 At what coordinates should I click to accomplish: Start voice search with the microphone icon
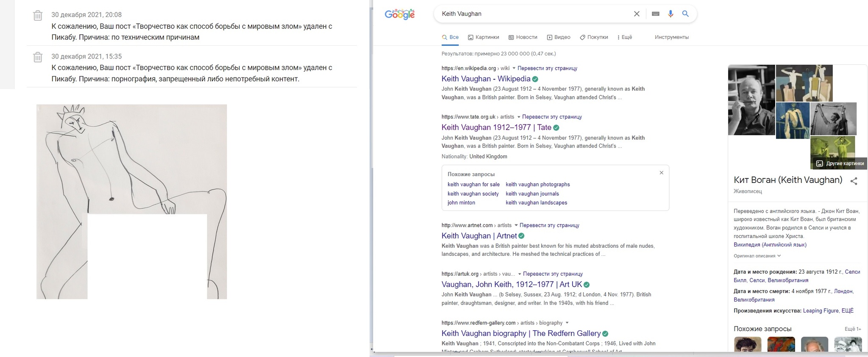[x=670, y=14]
